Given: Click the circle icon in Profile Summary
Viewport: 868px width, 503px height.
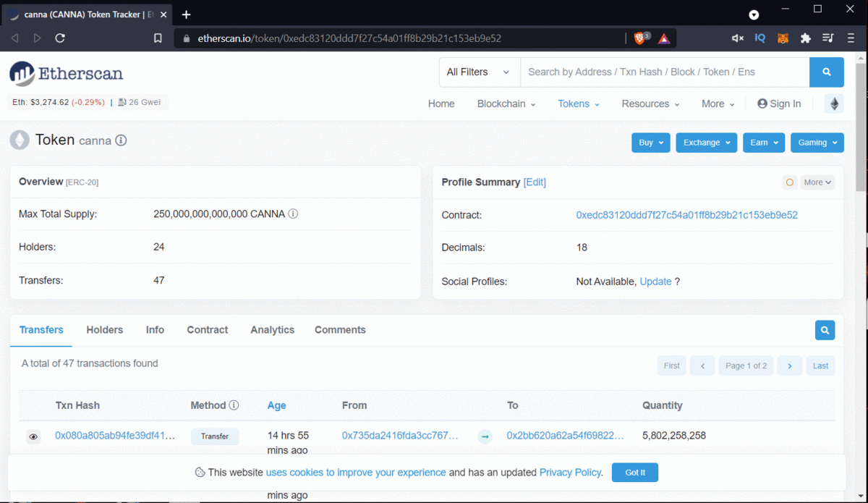Looking at the screenshot, I should 790,182.
